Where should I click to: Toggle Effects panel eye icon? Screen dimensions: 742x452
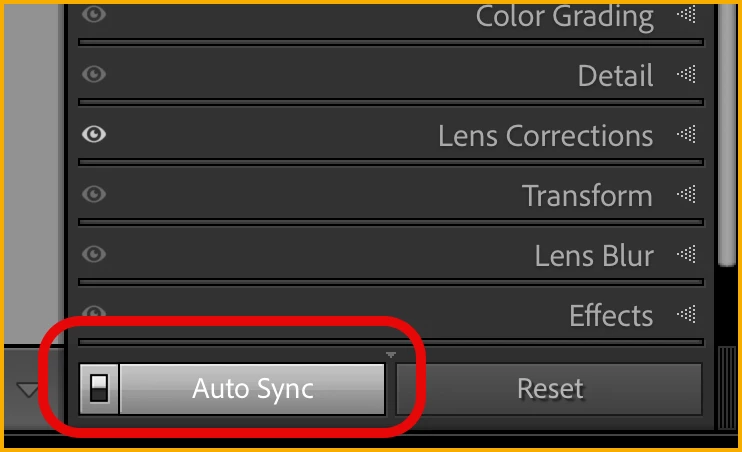94,311
